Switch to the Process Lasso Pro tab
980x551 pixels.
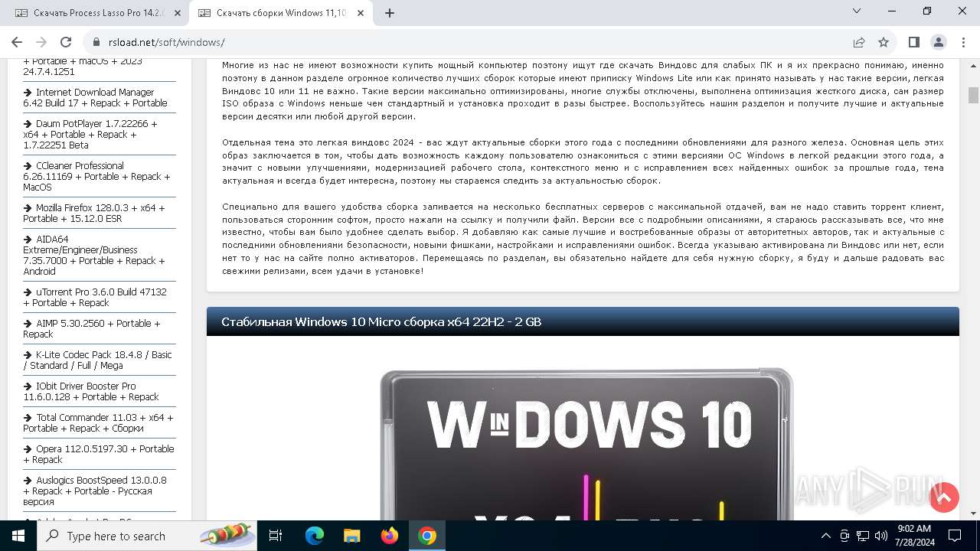(98, 13)
